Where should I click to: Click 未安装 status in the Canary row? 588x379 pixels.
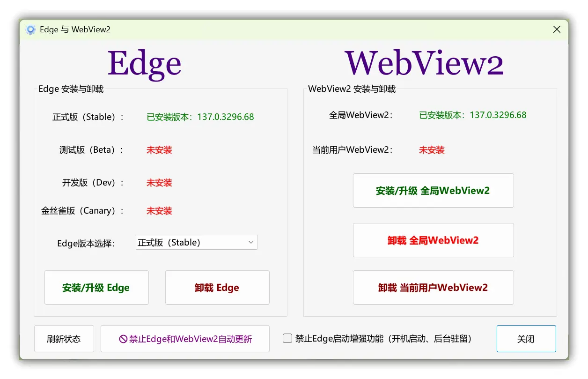tap(159, 211)
